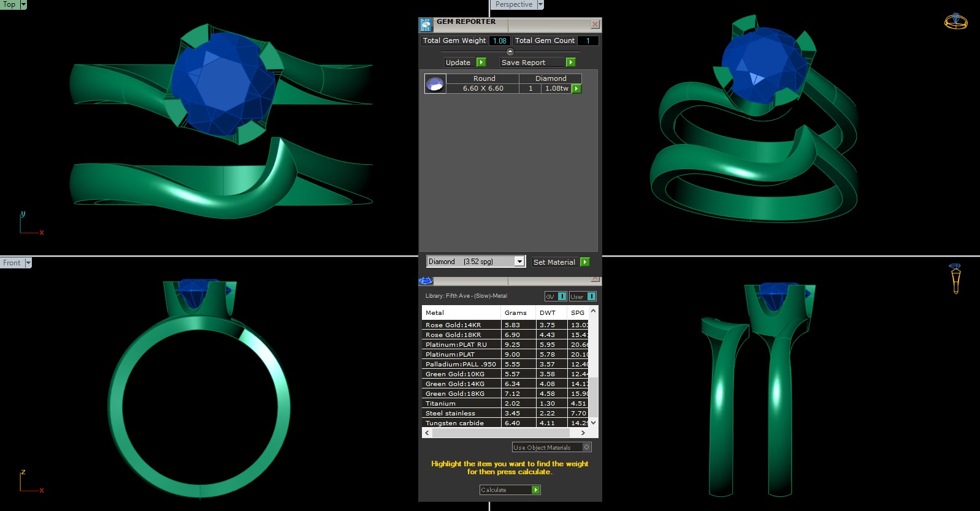Select the Steel stainless row

pos(505,413)
